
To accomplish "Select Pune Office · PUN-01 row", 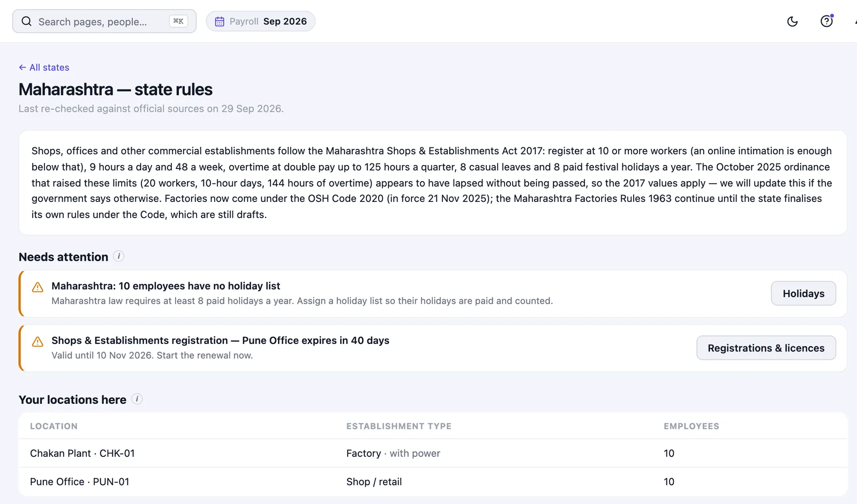I will click(433, 482).
